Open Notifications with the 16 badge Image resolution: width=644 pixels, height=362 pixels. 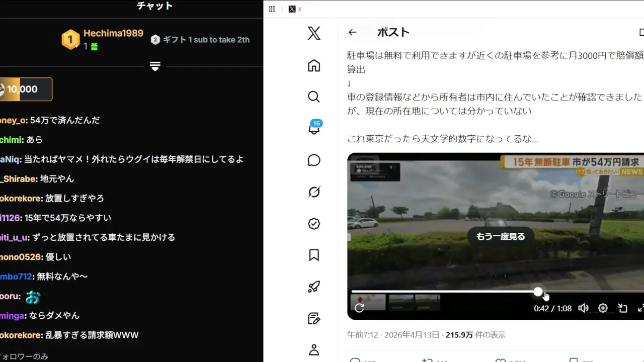314,128
